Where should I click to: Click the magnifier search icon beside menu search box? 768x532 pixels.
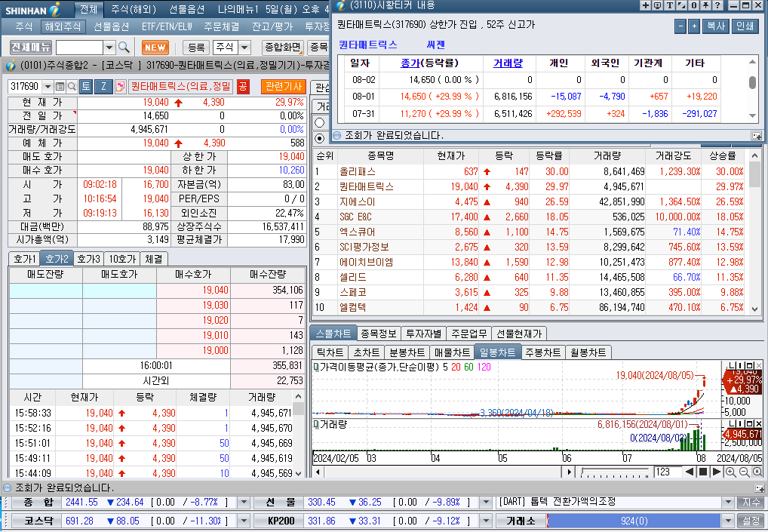pyautogui.click(x=124, y=48)
